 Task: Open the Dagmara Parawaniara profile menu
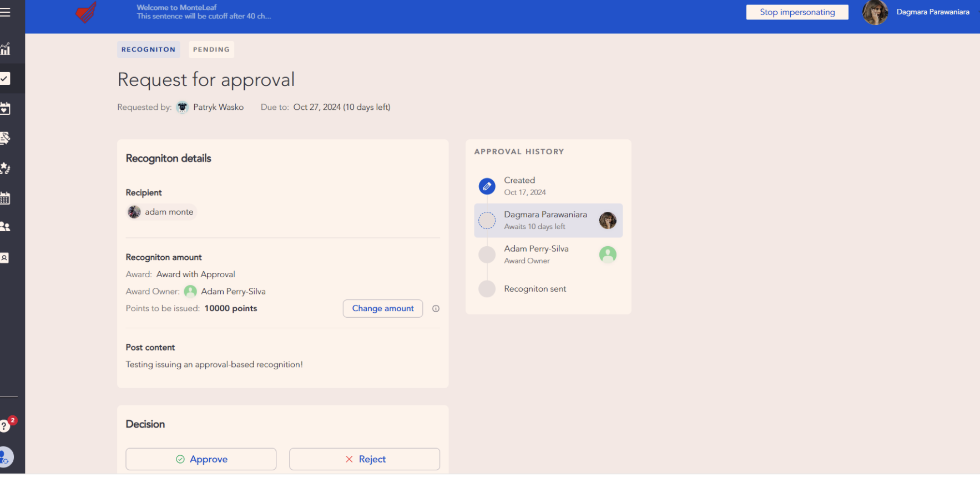click(x=916, y=12)
